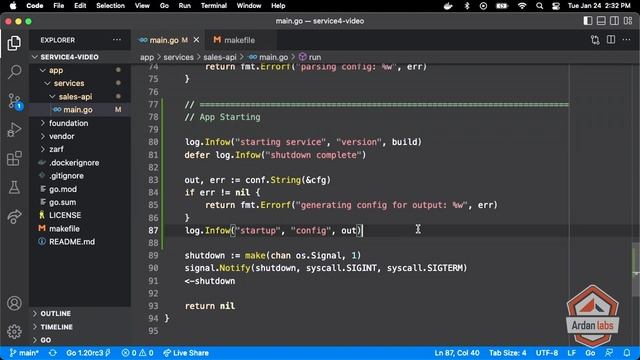The height and width of the screenshot is (360, 640).
Task: Open macOS Control Center icon
Action: pos(556,6)
